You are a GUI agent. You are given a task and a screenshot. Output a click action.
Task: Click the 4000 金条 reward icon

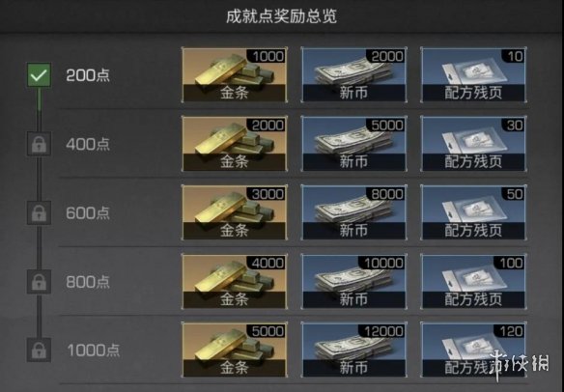coord(235,281)
